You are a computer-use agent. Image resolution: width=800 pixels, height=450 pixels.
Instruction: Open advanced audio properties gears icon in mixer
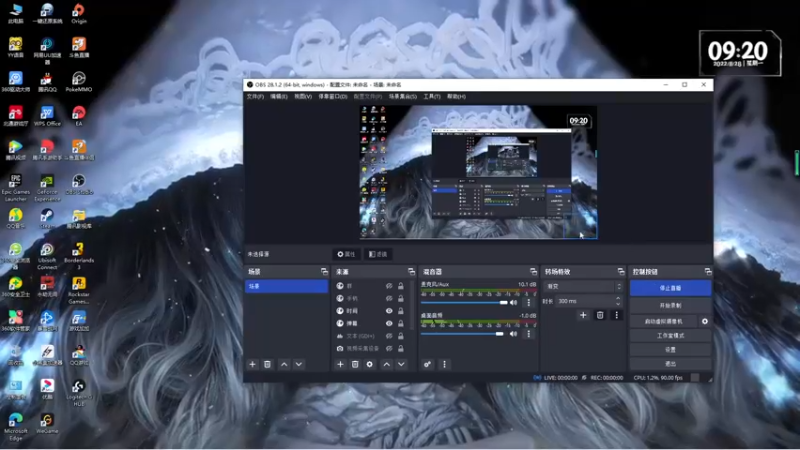[x=428, y=364]
